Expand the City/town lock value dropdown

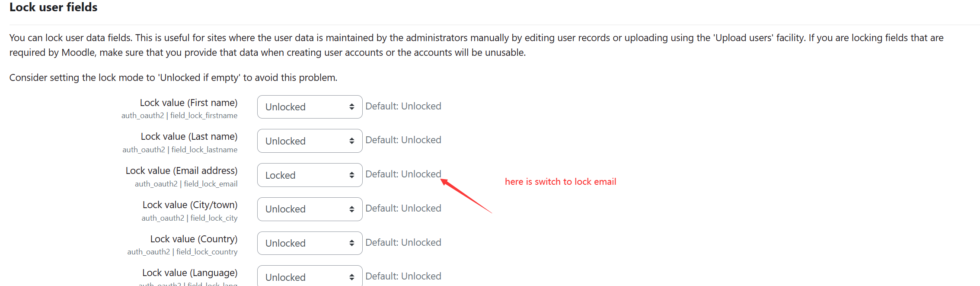click(x=310, y=209)
